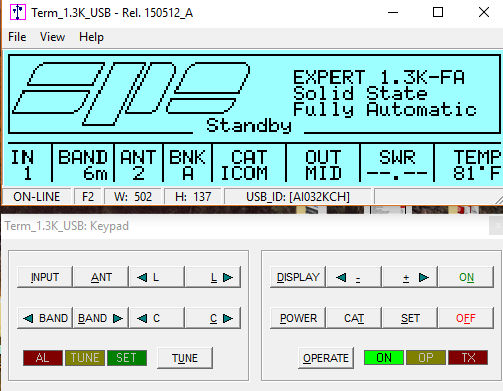The height and width of the screenshot is (391, 503).
Task: Step band down with left BAND button
Action: [45, 318]
